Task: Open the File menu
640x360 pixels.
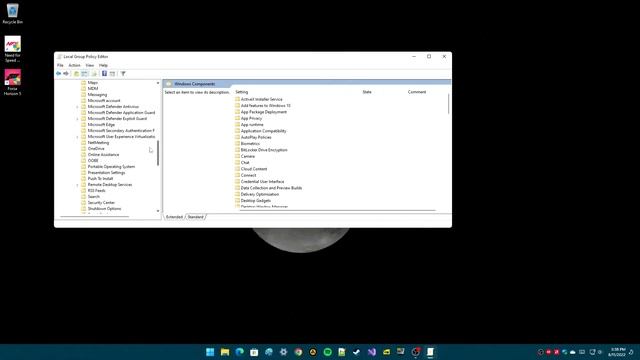Action: coord(60,65)
